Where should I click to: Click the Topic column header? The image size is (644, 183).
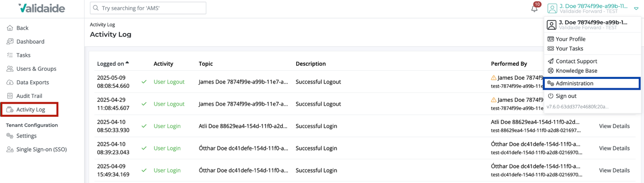(206, 64)
